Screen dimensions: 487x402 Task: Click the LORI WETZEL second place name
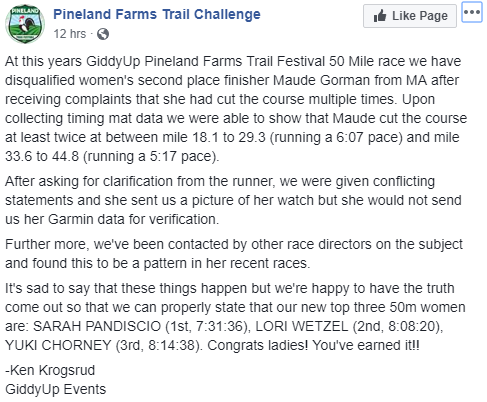[x=302, y=326]
